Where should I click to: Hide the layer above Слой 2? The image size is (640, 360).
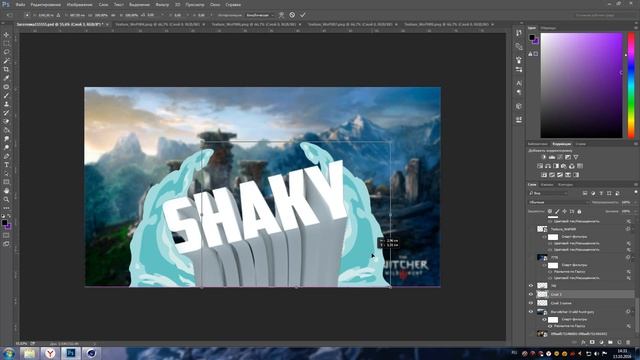531,286
